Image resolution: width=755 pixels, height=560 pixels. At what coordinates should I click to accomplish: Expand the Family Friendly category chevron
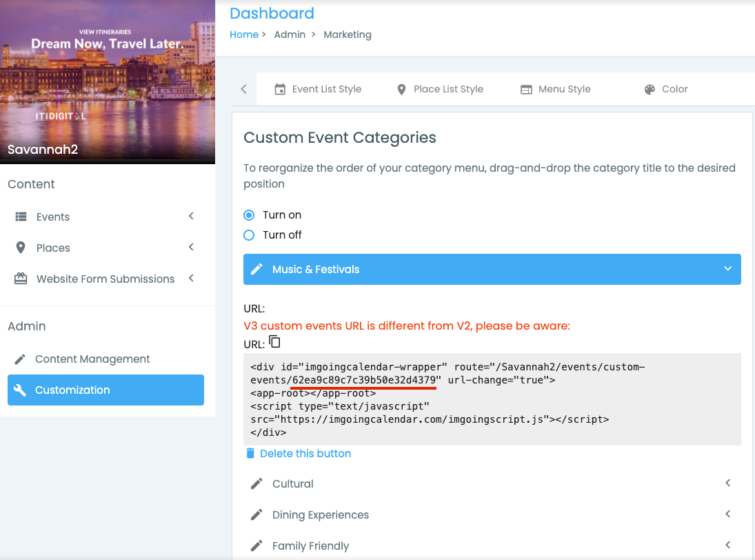pyautogui.click(x=727, y=545)
